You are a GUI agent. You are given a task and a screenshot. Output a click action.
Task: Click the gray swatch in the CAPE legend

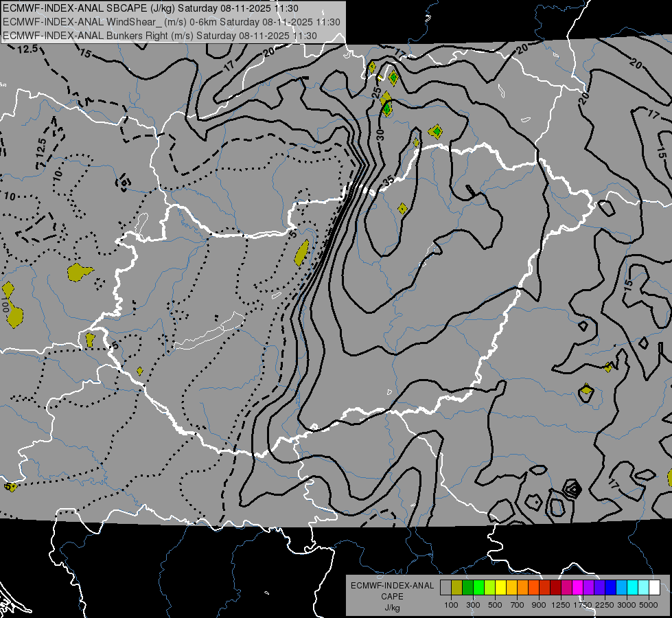point(445,587)
